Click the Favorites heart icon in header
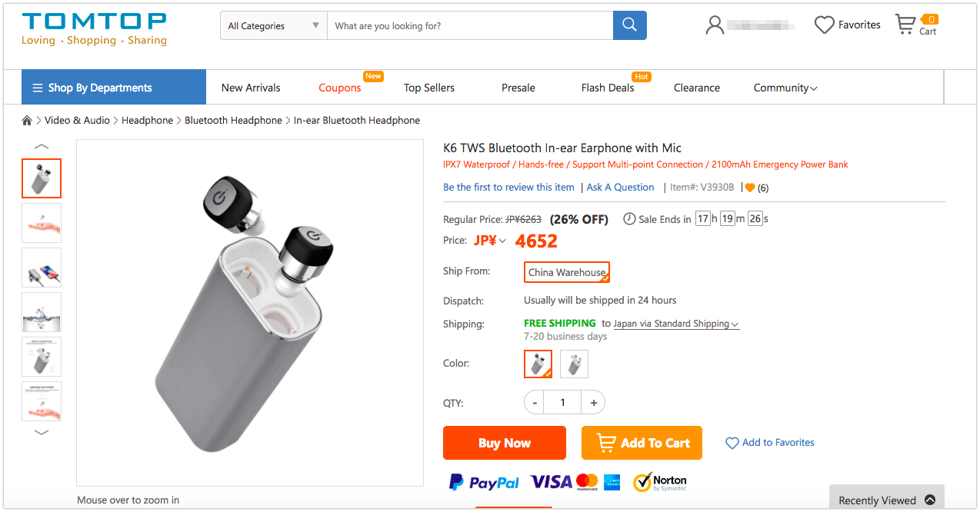 click(x=824, y=25)
